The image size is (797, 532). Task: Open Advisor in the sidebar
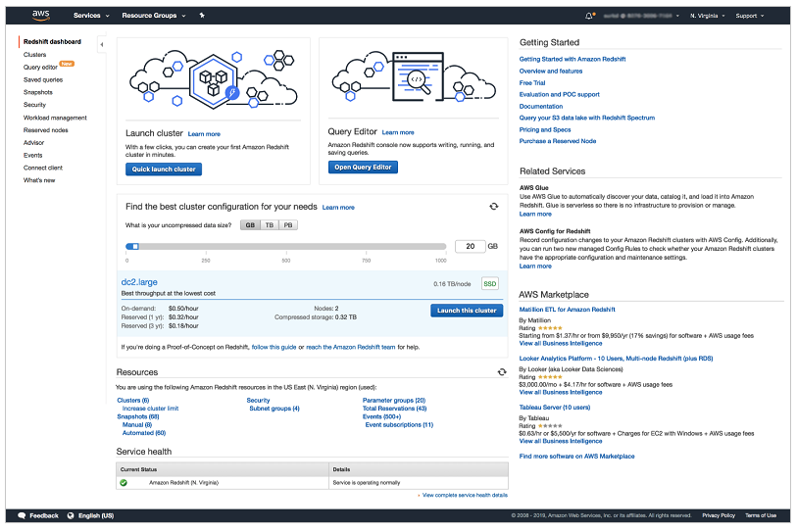(x=33, y=143)
